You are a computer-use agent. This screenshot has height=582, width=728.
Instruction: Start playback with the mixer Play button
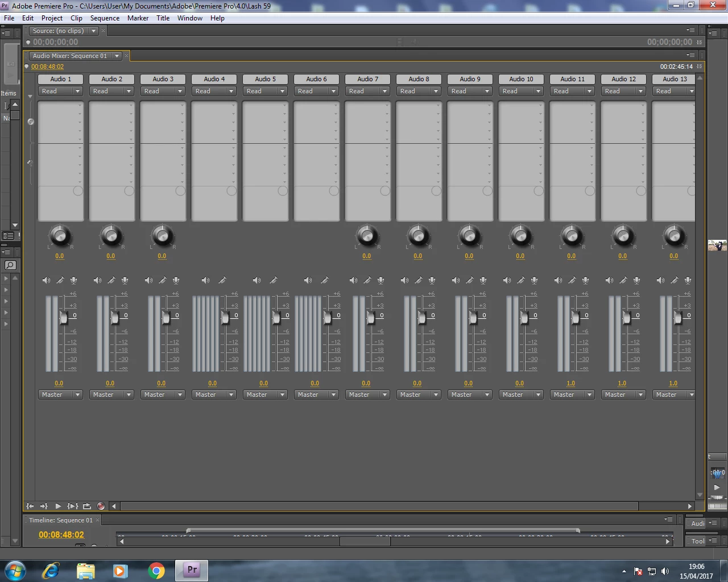point(58,506)
